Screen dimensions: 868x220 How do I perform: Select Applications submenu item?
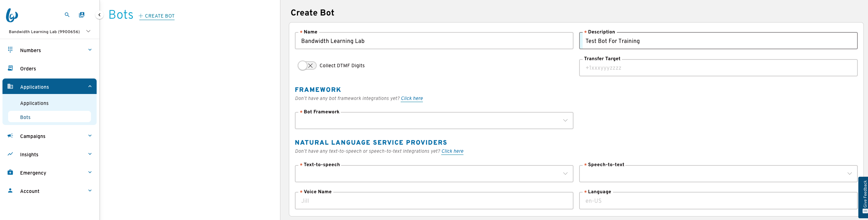click(x=49, y=103)
